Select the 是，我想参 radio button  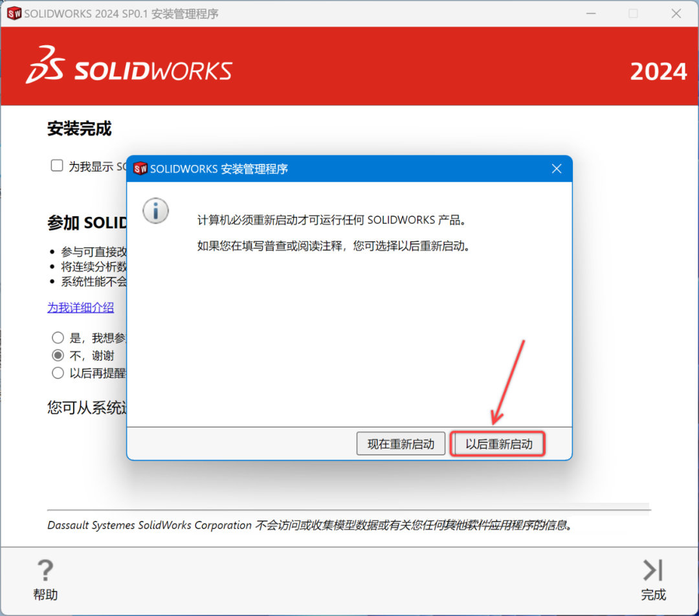(58, 338)
